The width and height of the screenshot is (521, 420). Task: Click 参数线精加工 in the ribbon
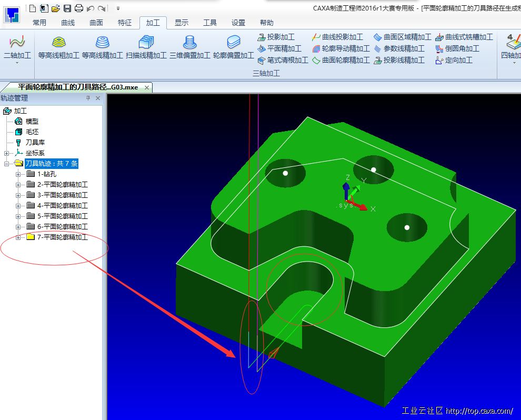click(x=399, y=49)
